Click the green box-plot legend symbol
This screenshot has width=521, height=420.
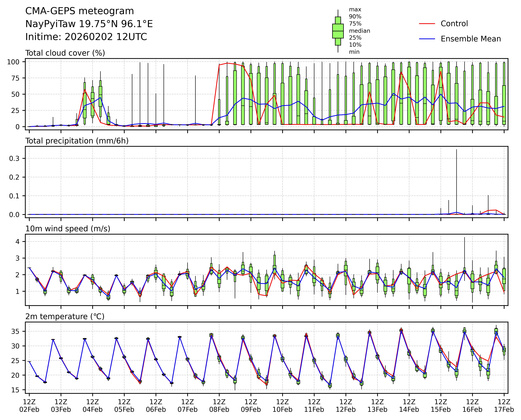[338, 31]
